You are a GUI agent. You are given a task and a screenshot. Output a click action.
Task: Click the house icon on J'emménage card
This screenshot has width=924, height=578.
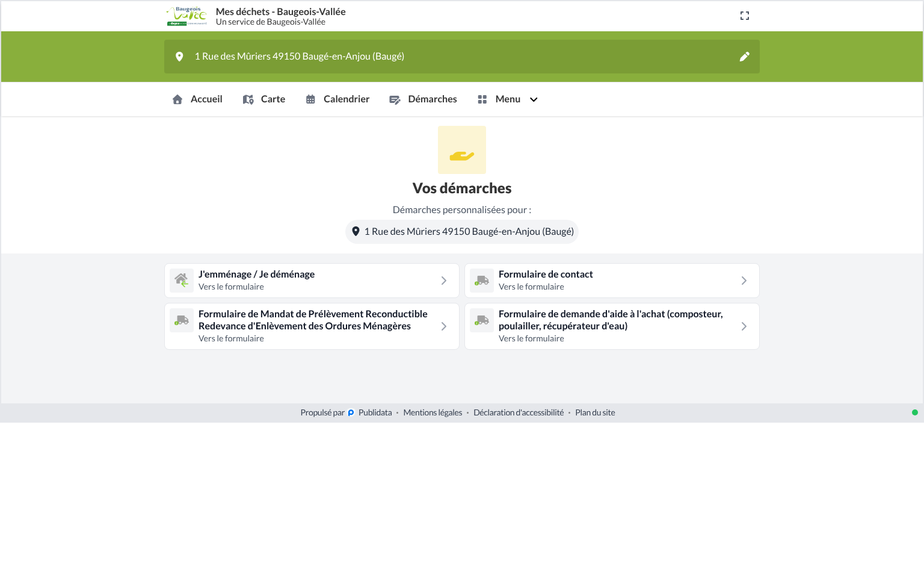(x=182, y=281)
